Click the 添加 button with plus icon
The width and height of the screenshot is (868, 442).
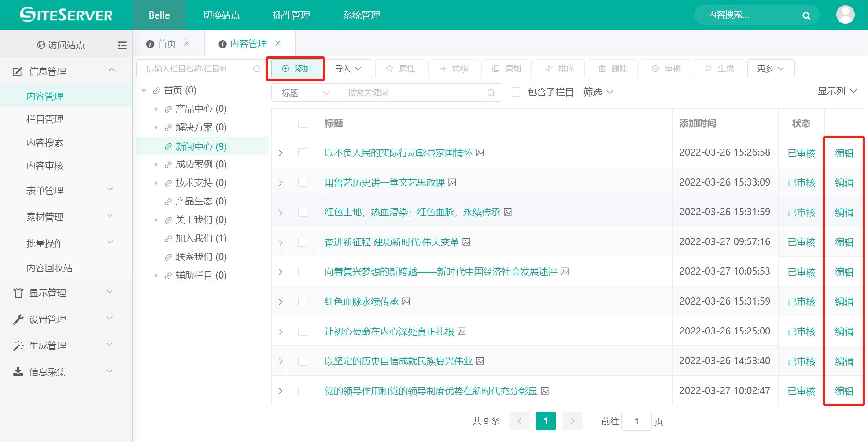pyautogui.click(x=296, y=69)
